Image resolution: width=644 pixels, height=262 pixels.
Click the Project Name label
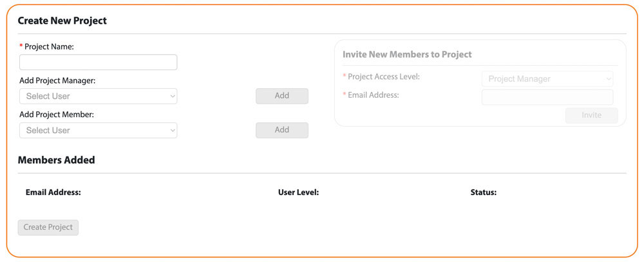(49, 47)
